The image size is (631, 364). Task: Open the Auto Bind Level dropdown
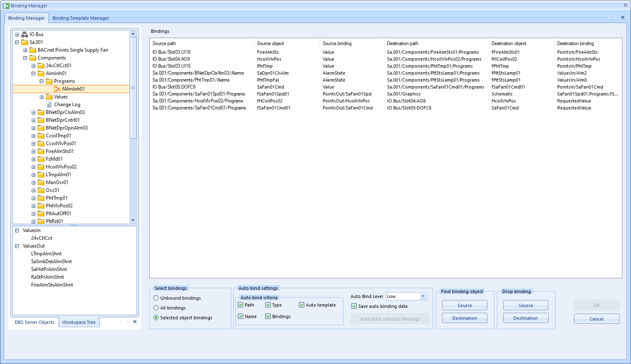coord(423,296)
